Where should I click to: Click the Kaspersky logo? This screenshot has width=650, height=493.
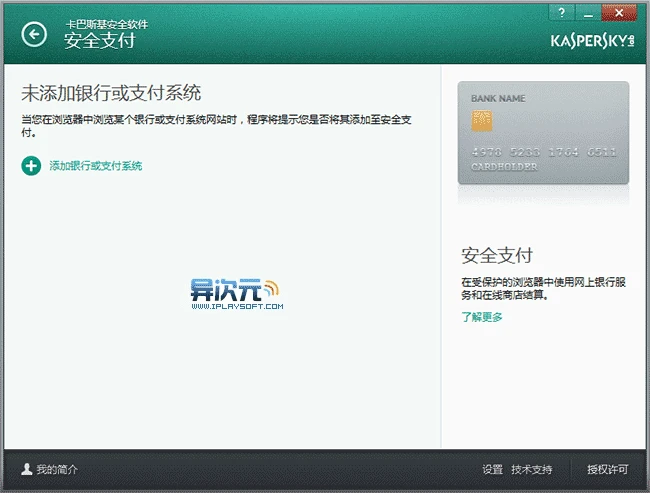pyautogui.click(x=592, y=41)
